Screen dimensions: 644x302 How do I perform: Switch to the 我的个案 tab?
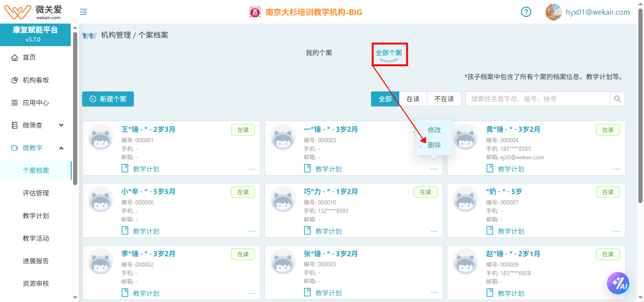click(x=319, y=53)
